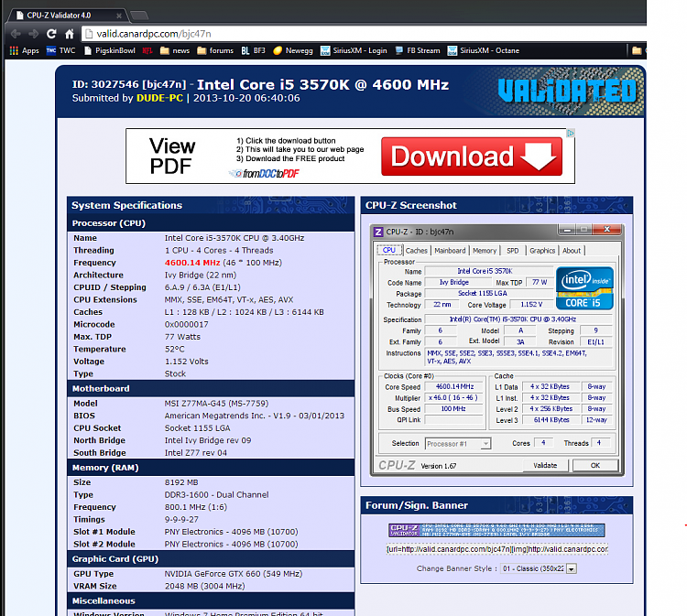Click the Ivy Bridge (22 nm) architecture text
The image size is (687, 616).
click(201, 275)
